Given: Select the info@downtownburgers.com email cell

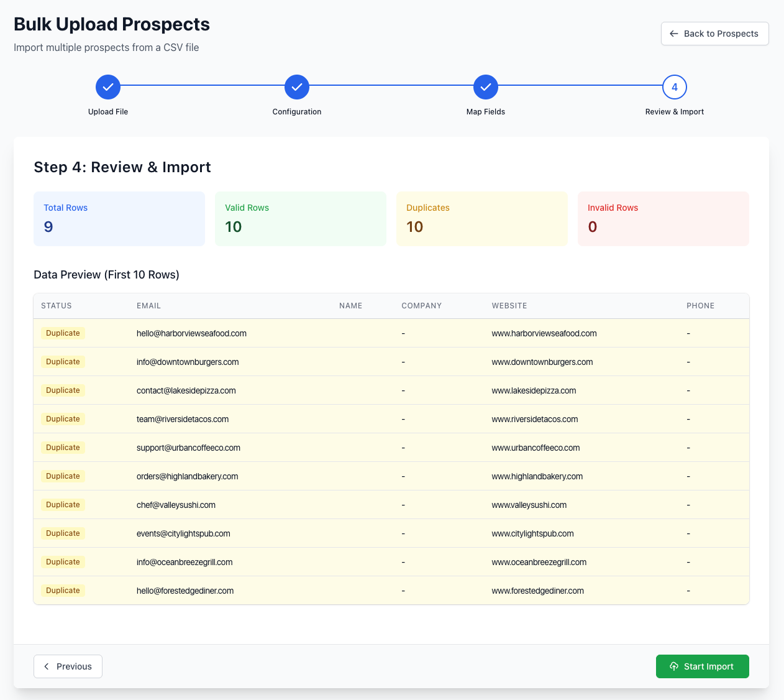Looking at the screenshot, I should [x=188, y=362].
